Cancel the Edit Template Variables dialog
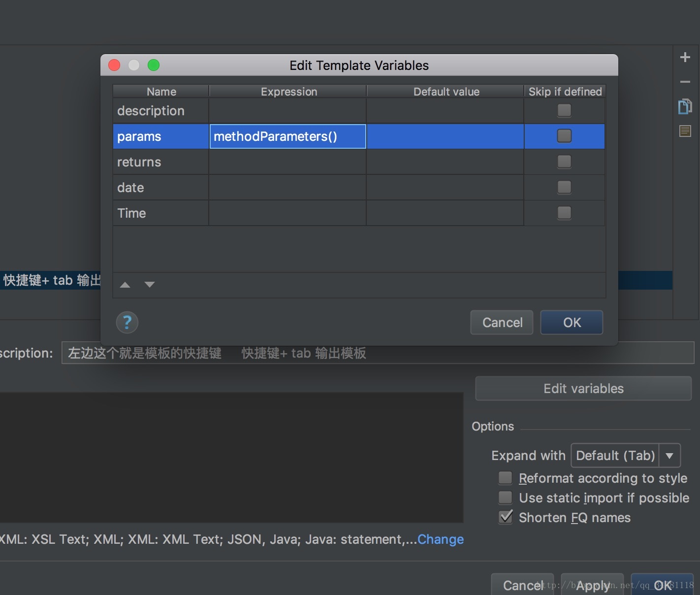The height and width of the screenshot is (595, 700). [502, 323]
